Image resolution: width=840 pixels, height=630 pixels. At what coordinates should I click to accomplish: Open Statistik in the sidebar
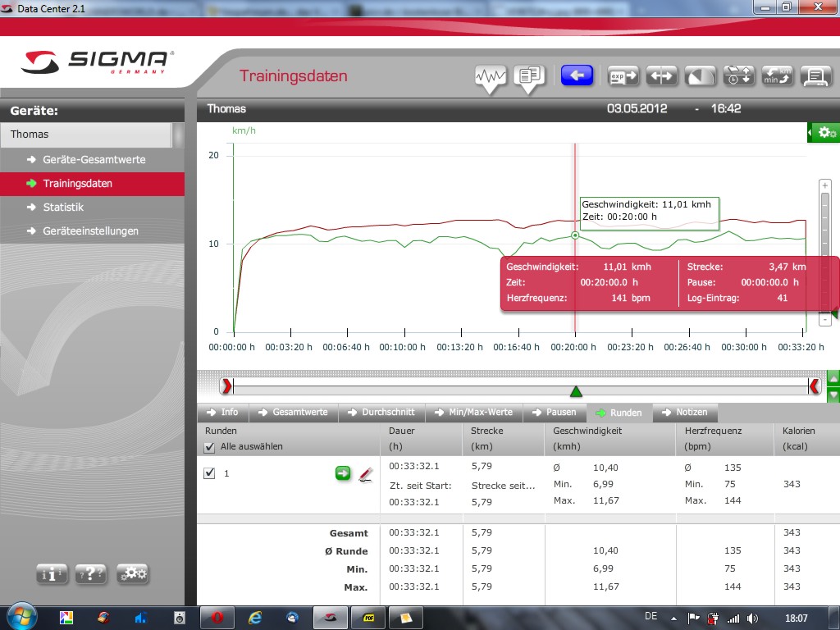63,208
